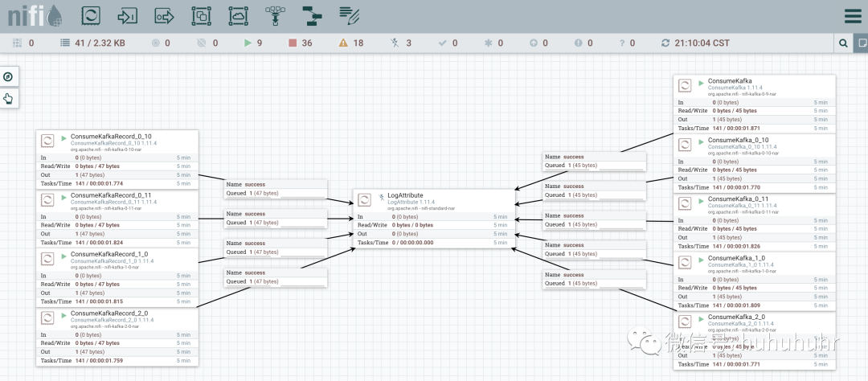The height and width of the screenshot is (381, 868).
Task: Select the Processor component icon in toolbar
Action: (91, 15)
